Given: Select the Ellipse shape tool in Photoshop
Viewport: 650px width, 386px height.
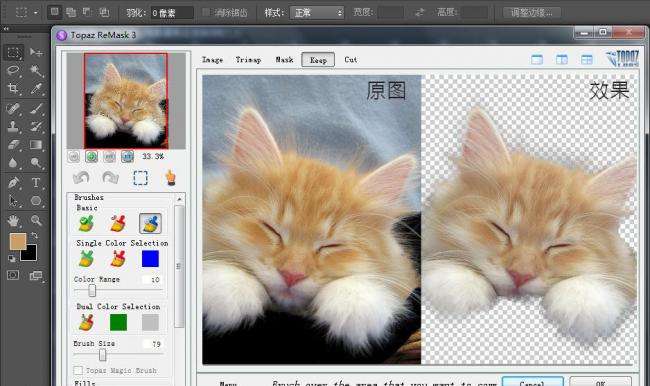Looking at the screenshot, I should point(36,201).
